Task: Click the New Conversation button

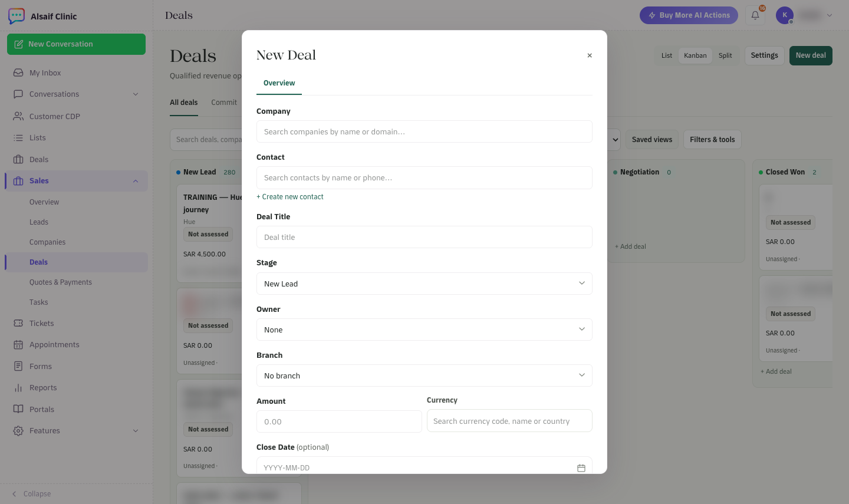Action: (x=76, y=44)
